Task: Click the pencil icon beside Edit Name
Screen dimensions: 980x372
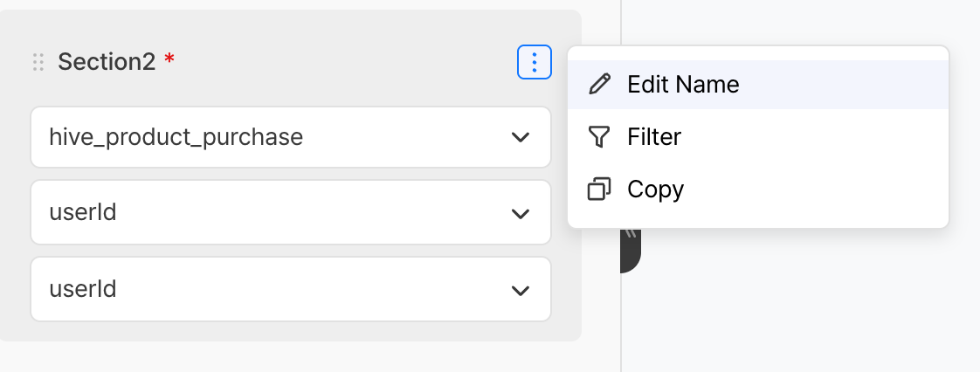Action: click(x=599, y=84)
